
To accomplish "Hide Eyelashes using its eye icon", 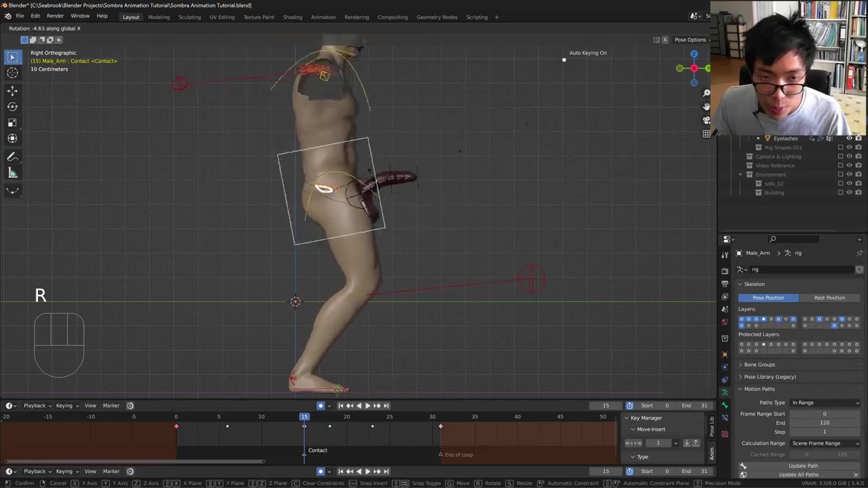I will (x=849, y=138).
